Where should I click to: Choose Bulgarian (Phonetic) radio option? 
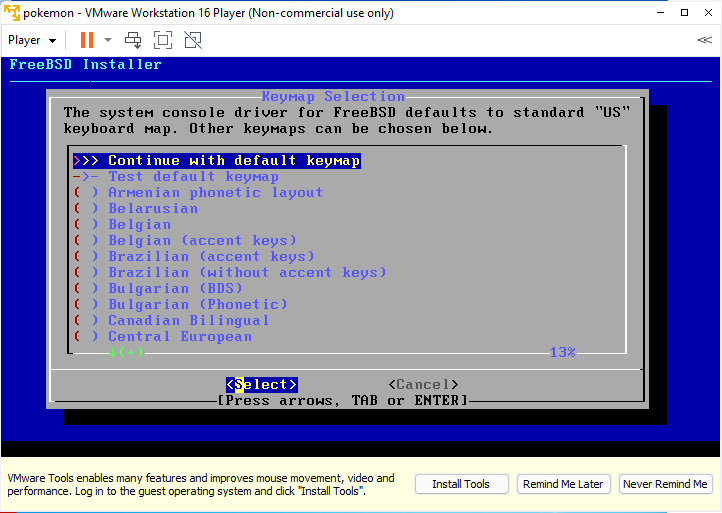180,304
